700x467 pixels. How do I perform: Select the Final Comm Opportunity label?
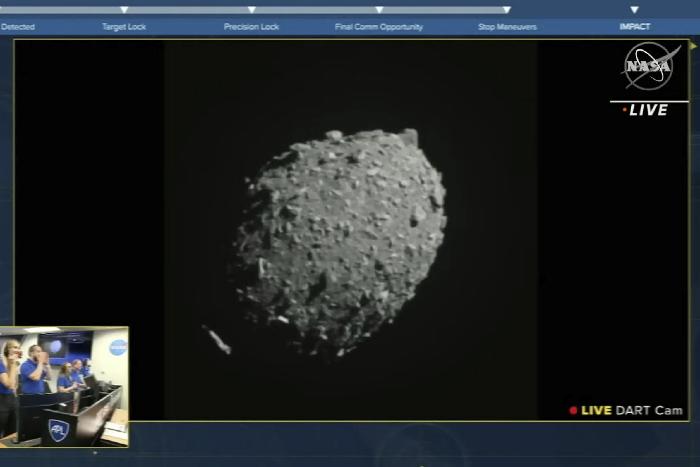[x=379, y=27]
